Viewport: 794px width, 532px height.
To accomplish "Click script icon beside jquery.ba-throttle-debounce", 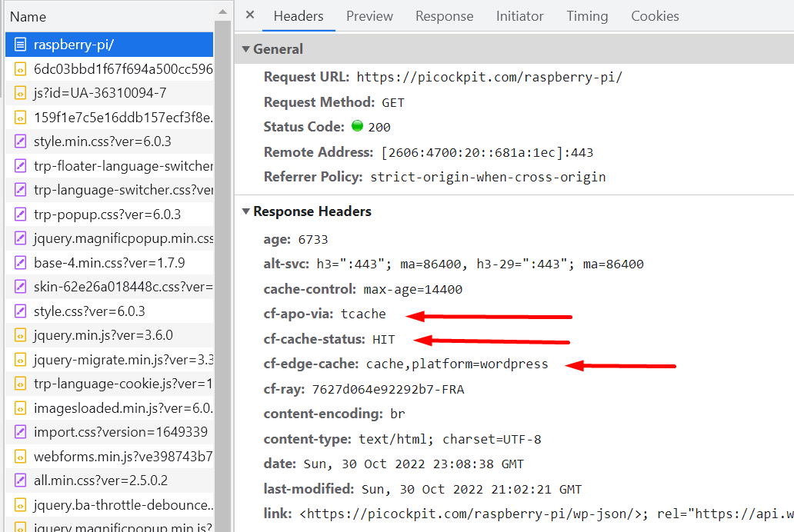I will pyautogui.click(x=20, y=504).
